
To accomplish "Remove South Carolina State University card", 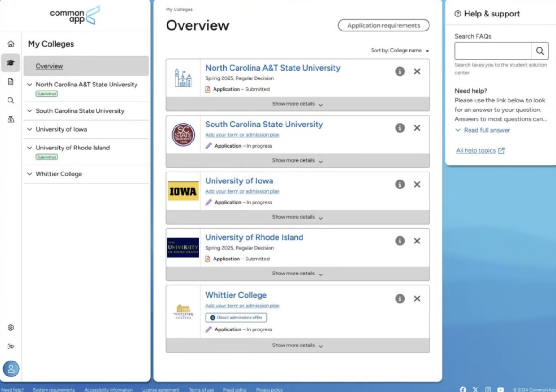I will click(417, 128).
